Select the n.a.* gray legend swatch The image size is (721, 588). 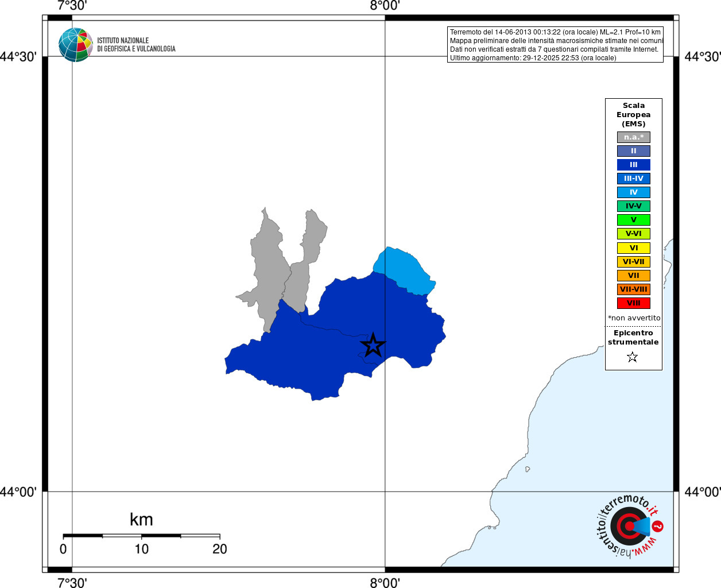(634, 137)
